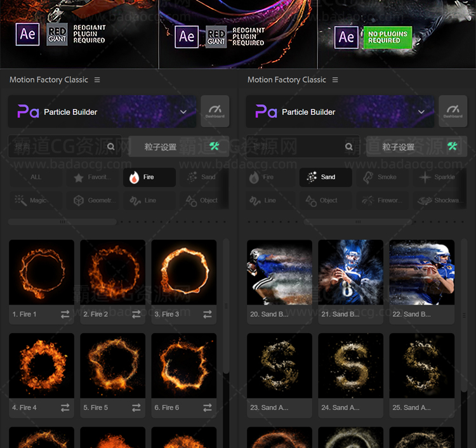
Task: Click search magnifier in right panel
Action: (x=349, y=147)
